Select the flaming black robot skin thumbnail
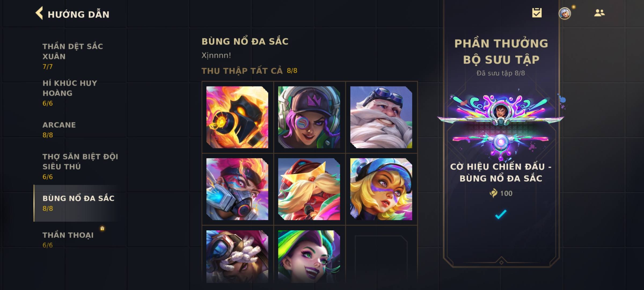 click(x=237, y=117)
